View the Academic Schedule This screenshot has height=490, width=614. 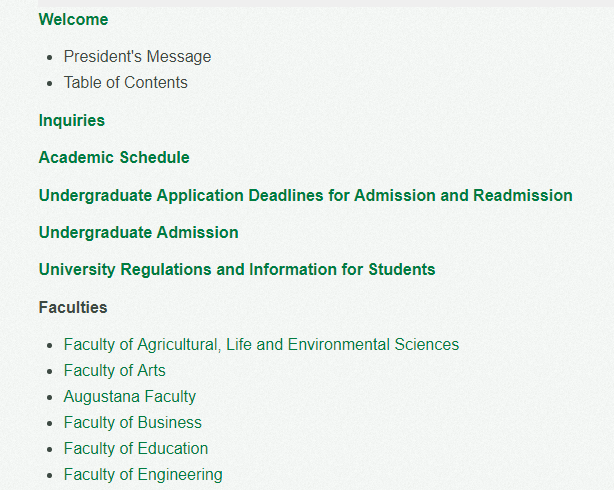[114, 157]
